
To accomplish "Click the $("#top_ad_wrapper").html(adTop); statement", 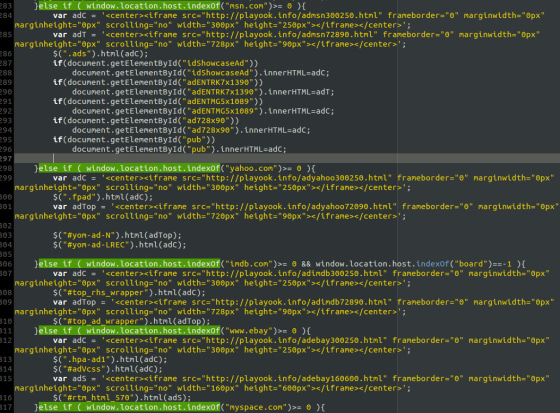I will (131, 321).
